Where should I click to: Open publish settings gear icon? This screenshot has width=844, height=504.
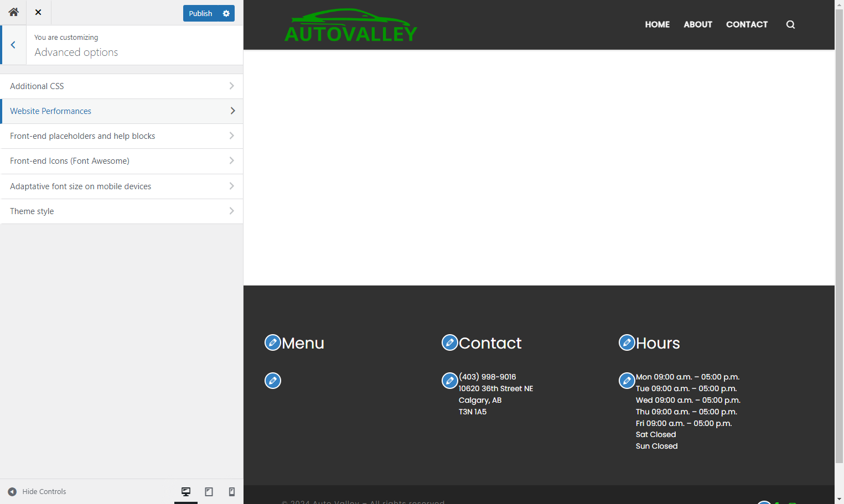coord(226,13)
